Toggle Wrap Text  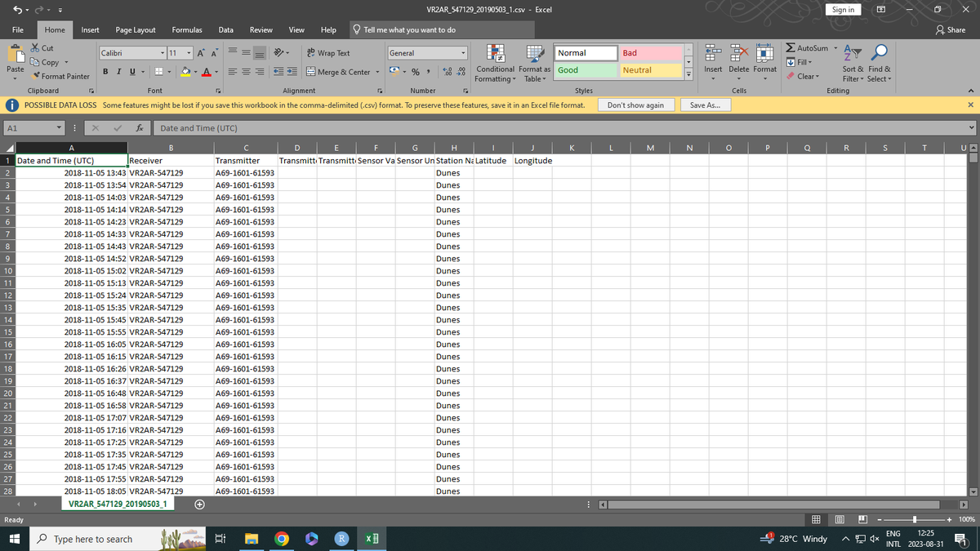click(327, 53)
